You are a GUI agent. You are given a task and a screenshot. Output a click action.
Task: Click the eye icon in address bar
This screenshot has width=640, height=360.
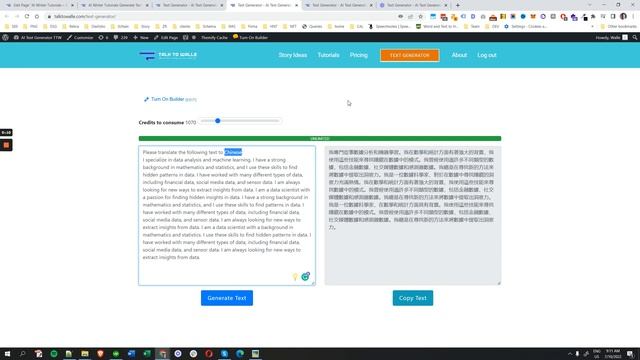click(400, 16)
